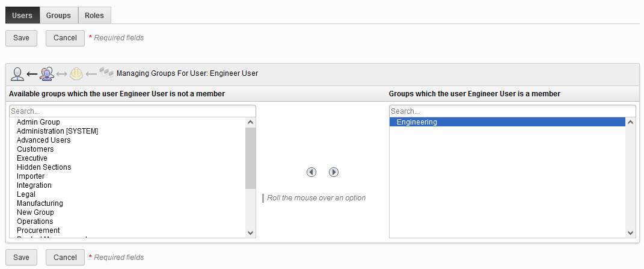The width and height of the screenshot is (644, 269).
Task: Click the available groups scrollbar thumb
Action: click(x=251, y=158)
